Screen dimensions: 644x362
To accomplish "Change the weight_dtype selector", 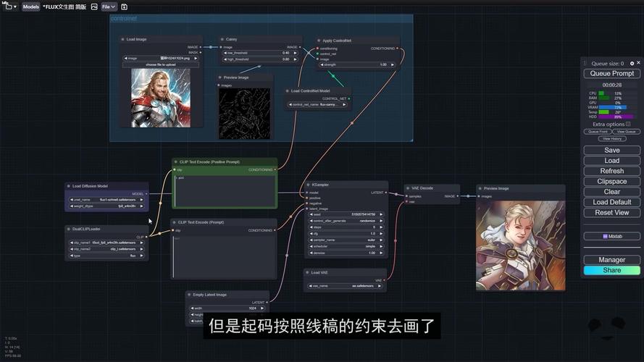I will coord(106,206).
